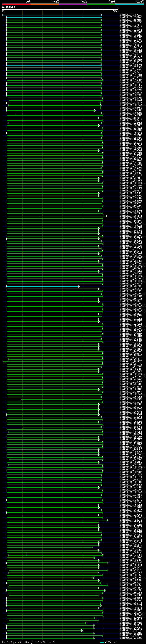Image resolution: width=146 pixels, height=644 pixels.
Task: Select label UniRef100_Q52H32
Action: pyautogui.click(x=131, y=590)
